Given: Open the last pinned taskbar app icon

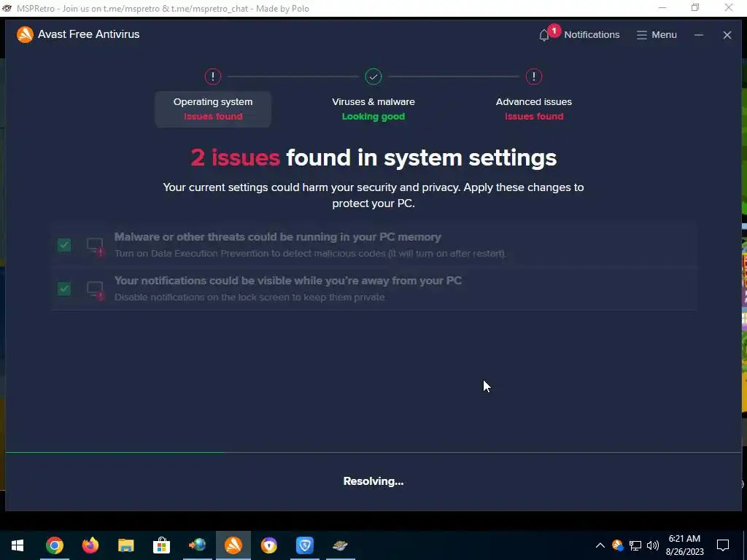Looking at the screenshot, I should pyautogui.click(x=340, y=545).
